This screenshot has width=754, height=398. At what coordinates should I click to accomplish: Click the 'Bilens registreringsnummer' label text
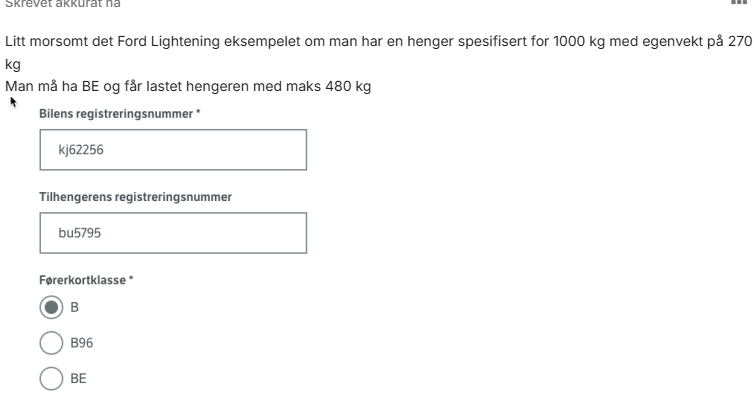pyautogui.click(x=116, y=114)
